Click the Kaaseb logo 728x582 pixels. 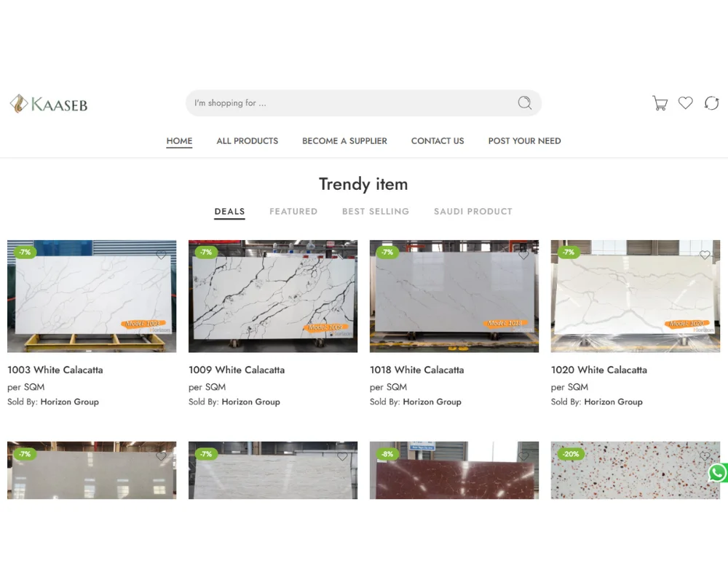pyautogui.click(x=49, y=104)
